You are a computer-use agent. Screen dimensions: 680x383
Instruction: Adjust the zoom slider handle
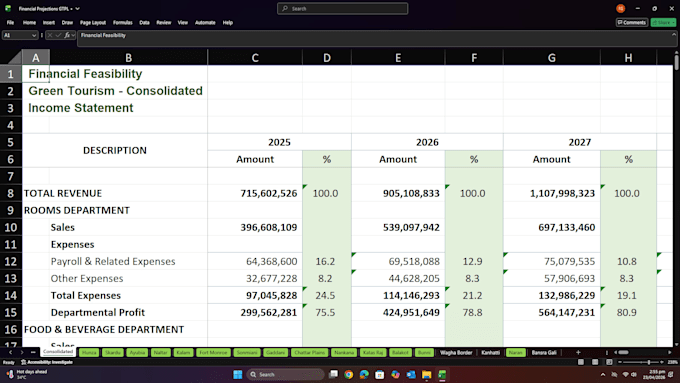[649, 362]
